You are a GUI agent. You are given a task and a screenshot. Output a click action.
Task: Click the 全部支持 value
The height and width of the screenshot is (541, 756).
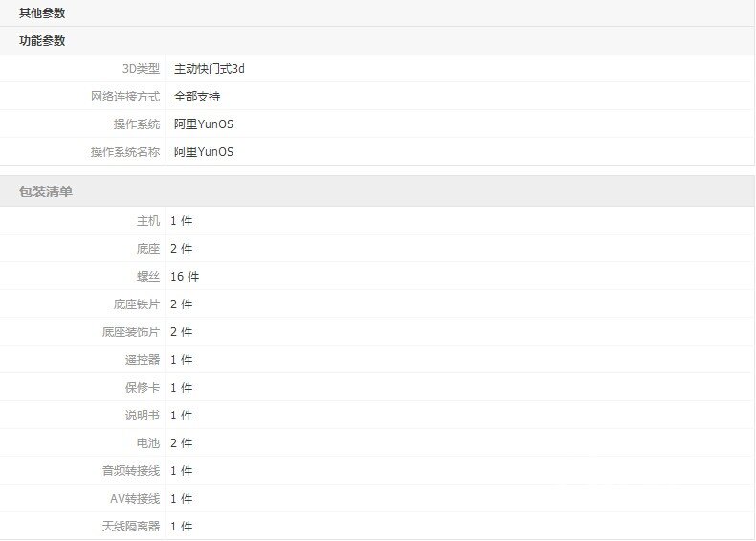point(197,97)
